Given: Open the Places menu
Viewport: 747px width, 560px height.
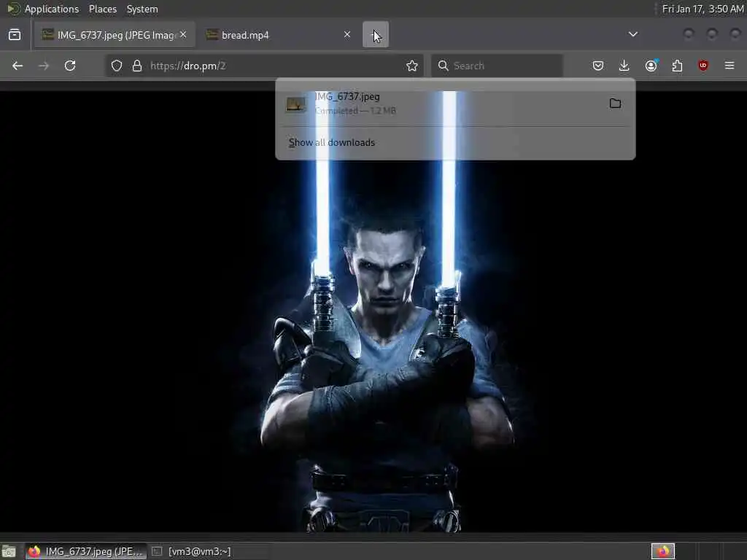Looking at the screenshot, I should [103, 9].
